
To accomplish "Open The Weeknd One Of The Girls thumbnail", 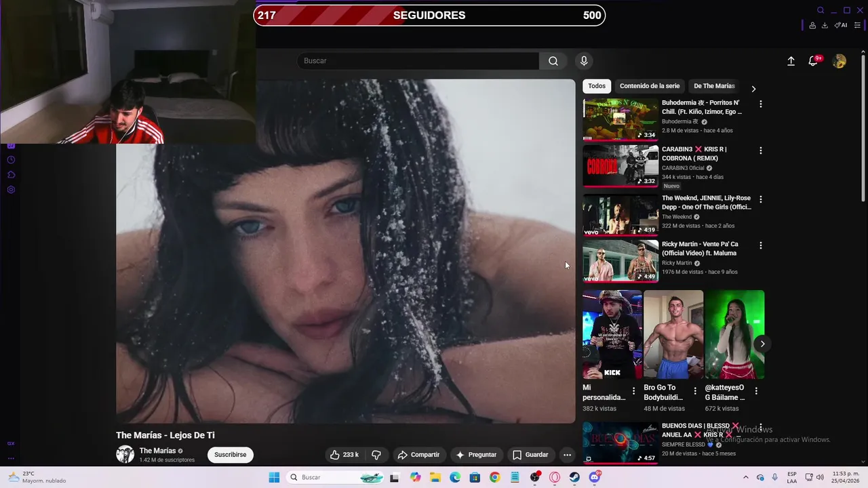I will click(620, 214).
